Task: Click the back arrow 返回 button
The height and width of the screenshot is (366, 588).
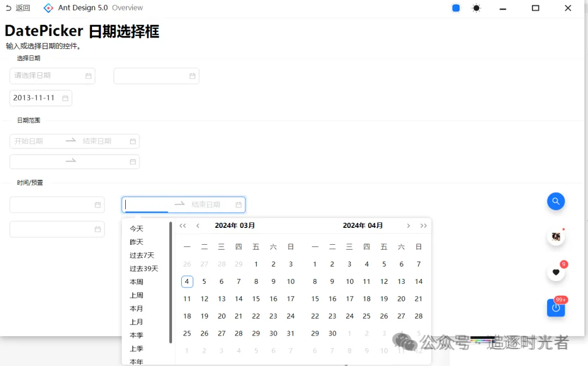Action: (17, 8)
